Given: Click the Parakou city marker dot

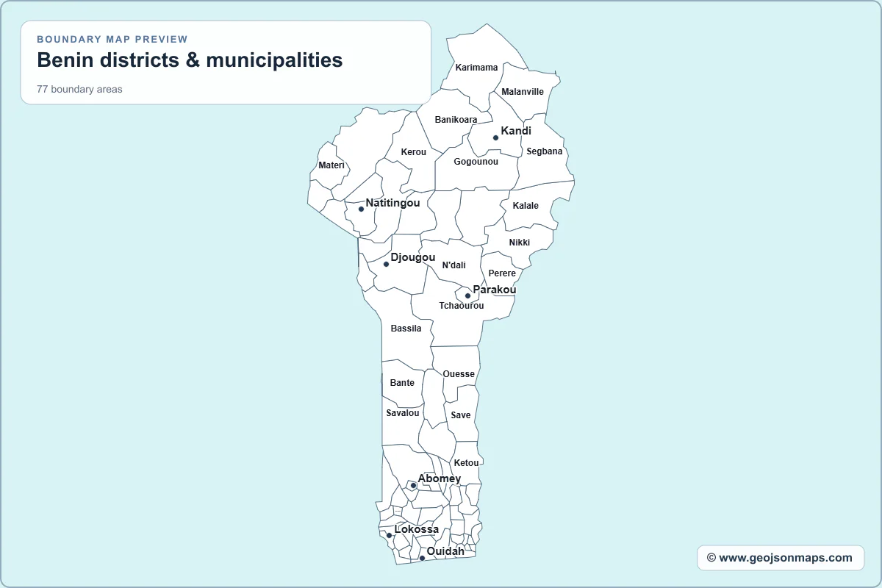Looking at the screenshot, I should [x=467, y=296].
